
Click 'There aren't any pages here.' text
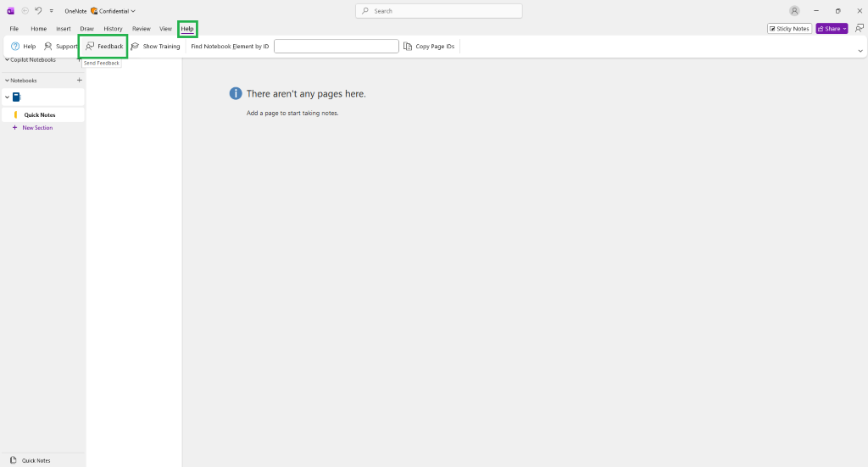306,94
